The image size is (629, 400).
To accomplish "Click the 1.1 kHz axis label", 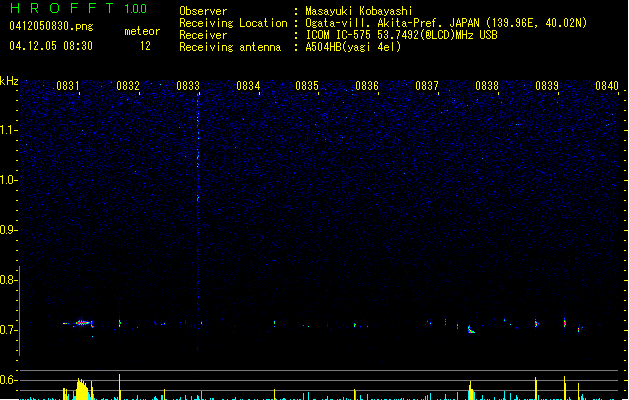I will click(x=8, y=130).
